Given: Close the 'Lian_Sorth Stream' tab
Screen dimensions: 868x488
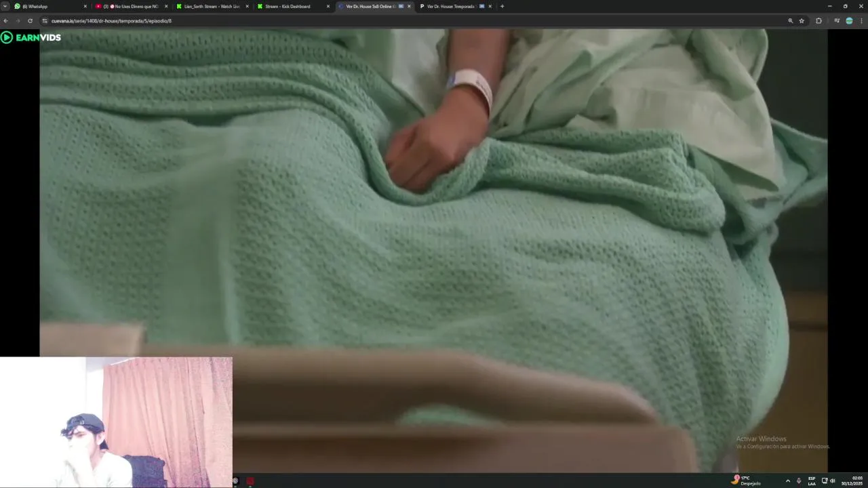Looking at the screenshot, I should coord(247,6).
